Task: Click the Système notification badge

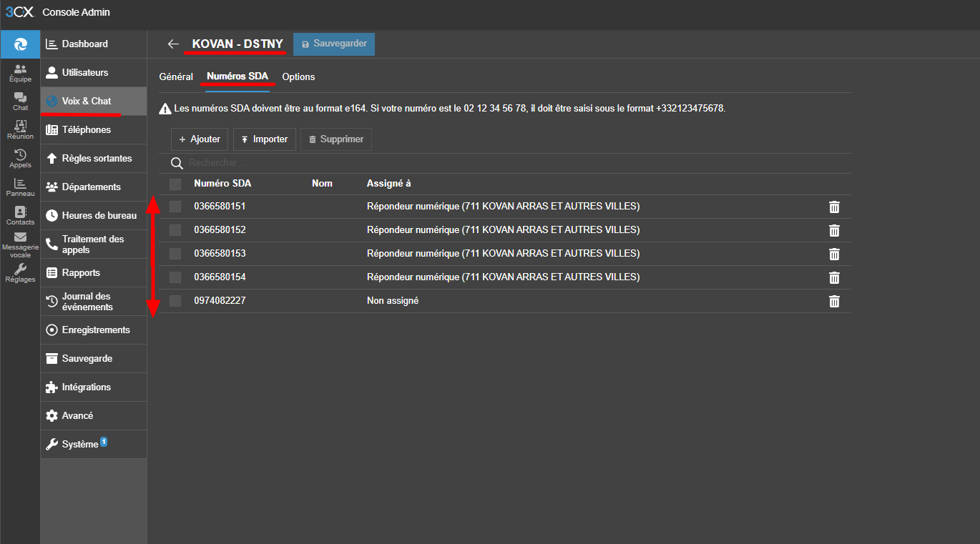Action: pyautogui.click(x=104, y=441)
